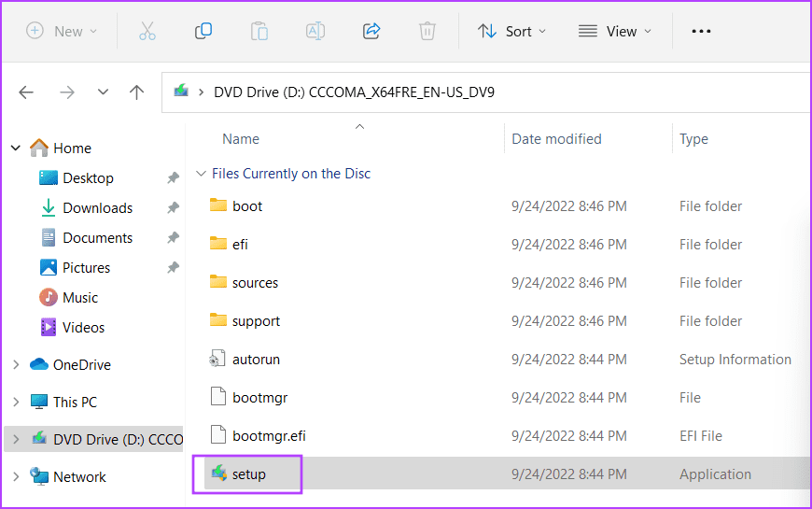Open the View dropdown
This screenshot has height=509, width=812.
[615, 31]
